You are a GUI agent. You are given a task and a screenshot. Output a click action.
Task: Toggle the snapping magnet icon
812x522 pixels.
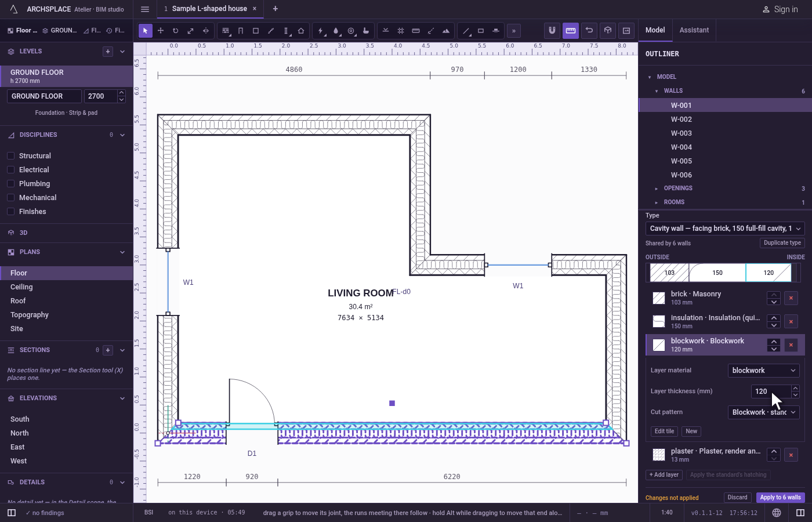click(552, 30)
